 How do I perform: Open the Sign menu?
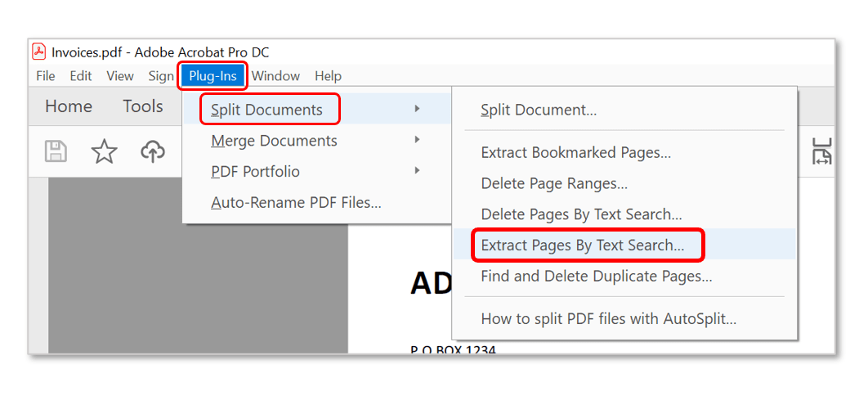160,76
